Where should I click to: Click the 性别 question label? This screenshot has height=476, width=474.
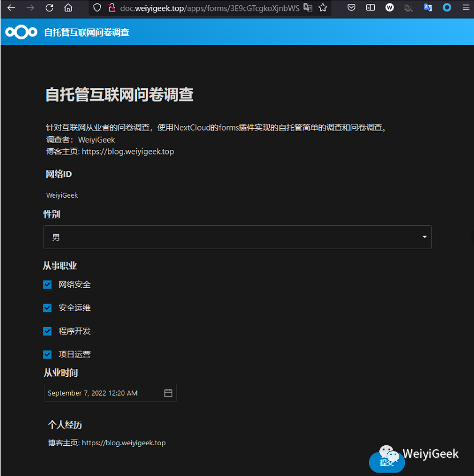pos(52,214)
